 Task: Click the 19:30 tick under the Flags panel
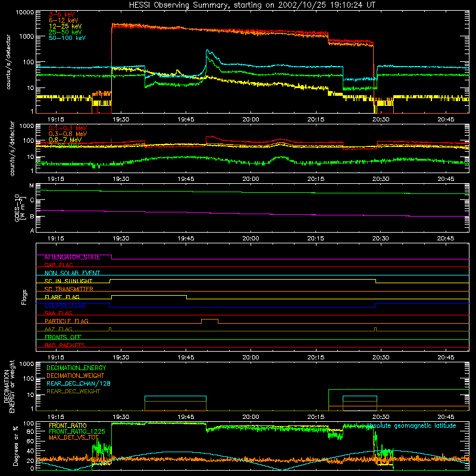point(121,358)
